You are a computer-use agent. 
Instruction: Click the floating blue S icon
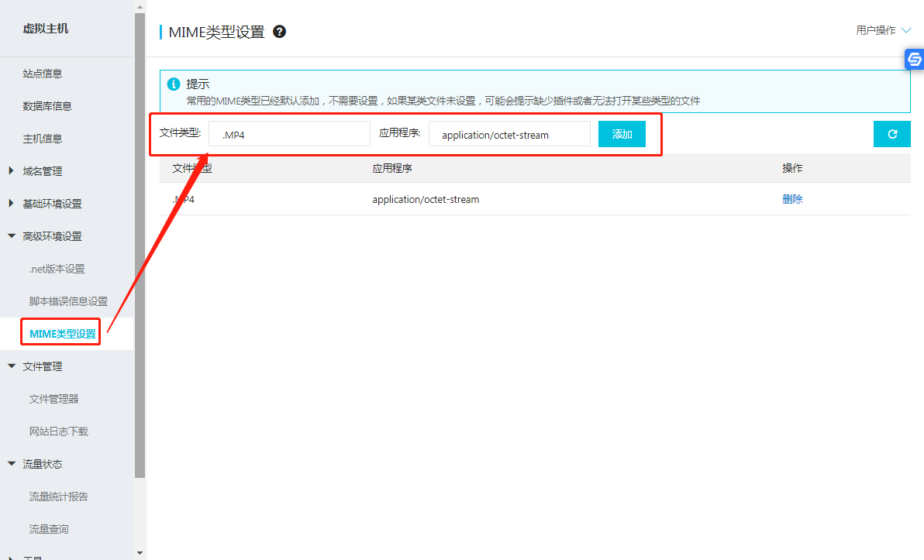click(x=914, y=59)
